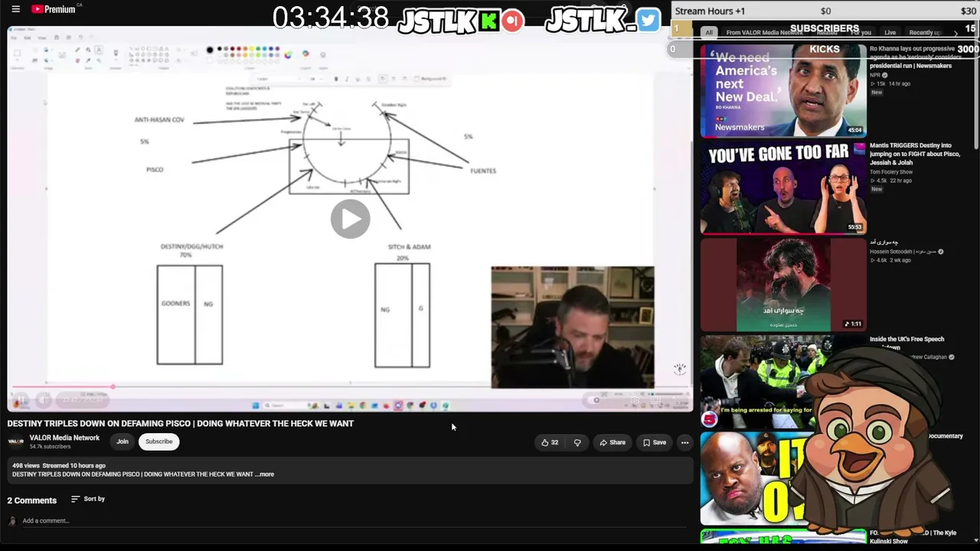
Task: Click the Tom Foolery Show channel name
Action: click(x=891, y=172)
